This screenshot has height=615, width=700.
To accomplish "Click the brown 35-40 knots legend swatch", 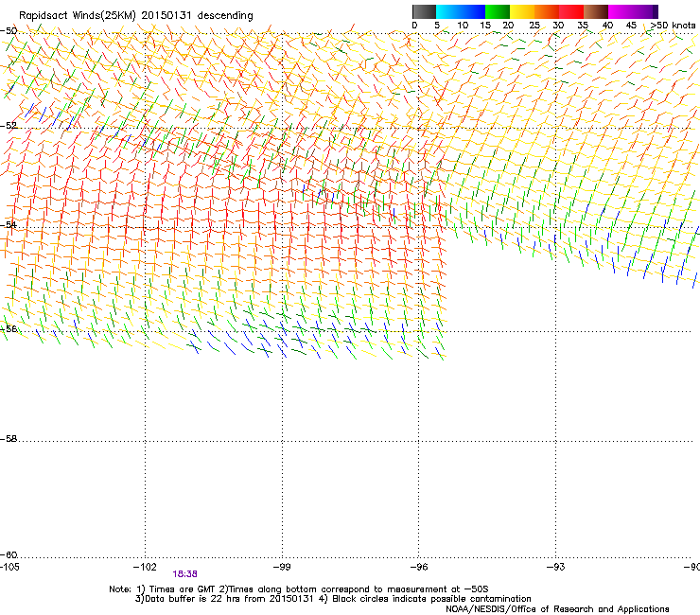I will (596, 11).
